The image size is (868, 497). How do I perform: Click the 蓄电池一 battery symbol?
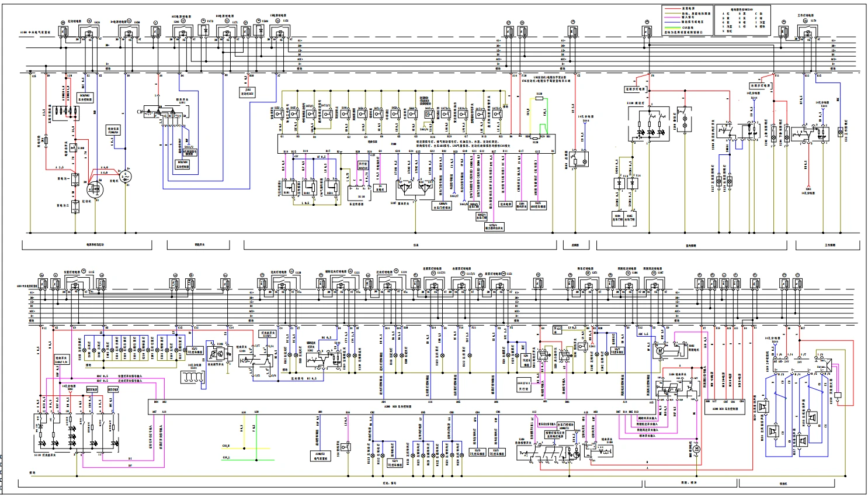(x=75, y=180)
